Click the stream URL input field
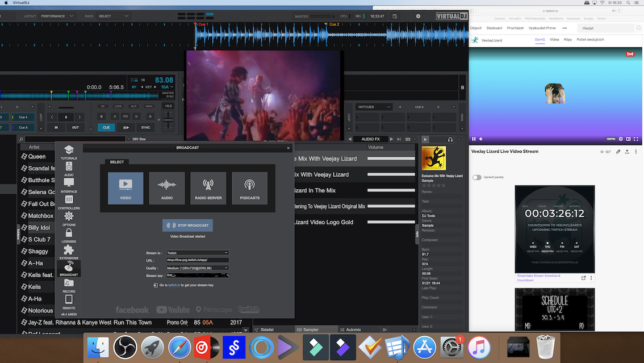This screenshot has height=363, width=644. tap(197, 260)
